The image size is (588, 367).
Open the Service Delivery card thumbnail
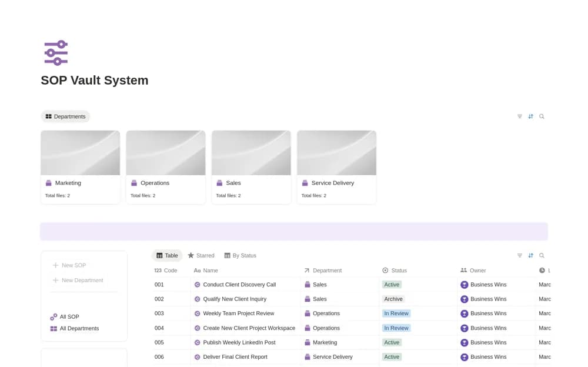[x=337, y=153]
